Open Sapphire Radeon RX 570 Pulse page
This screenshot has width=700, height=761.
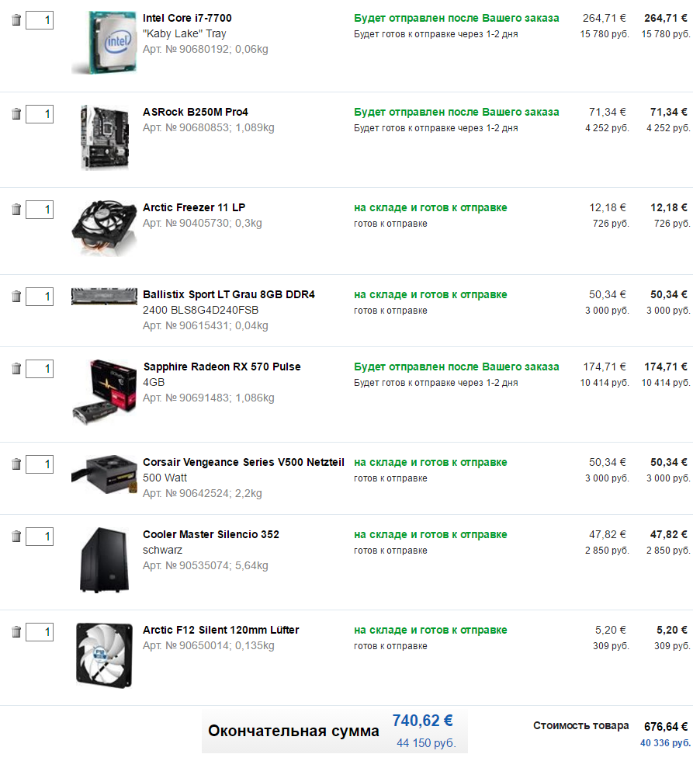pos(222,367)
